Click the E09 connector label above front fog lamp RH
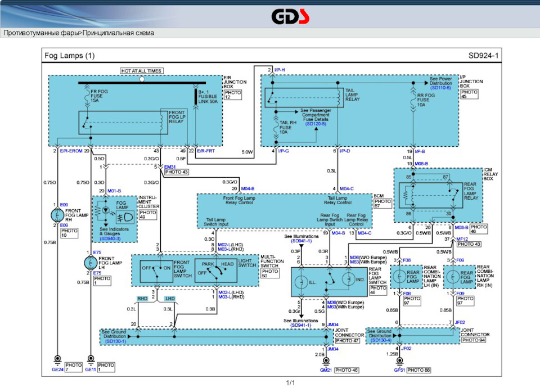This screenshot has width=540, height=392. pos(65,205)
